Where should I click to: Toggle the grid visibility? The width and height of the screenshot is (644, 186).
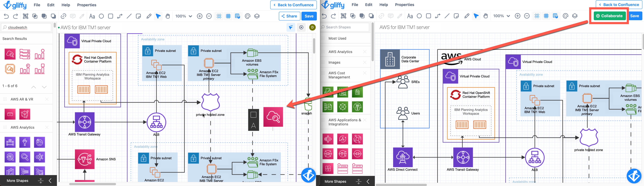click(228, 16)
